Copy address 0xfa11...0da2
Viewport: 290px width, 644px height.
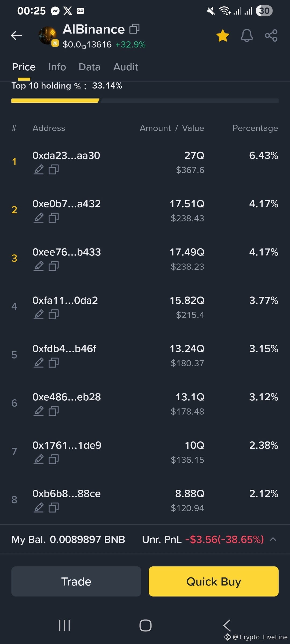pyautogui.click(x=54, y=314)
